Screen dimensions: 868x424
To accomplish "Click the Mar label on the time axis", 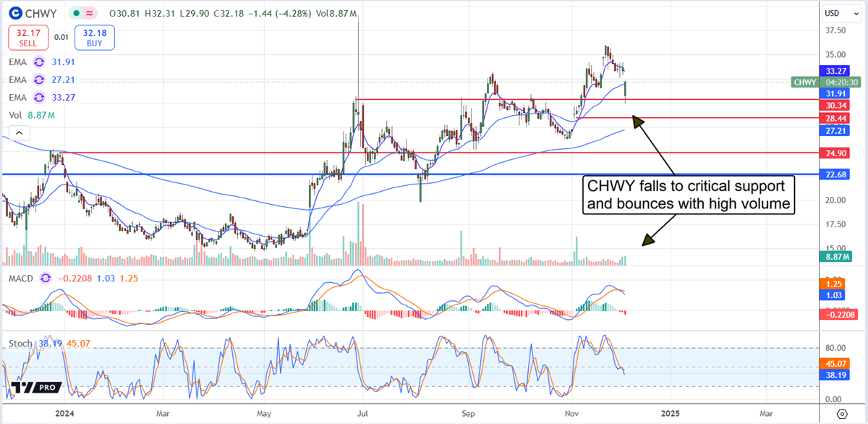I will point(162,413).
